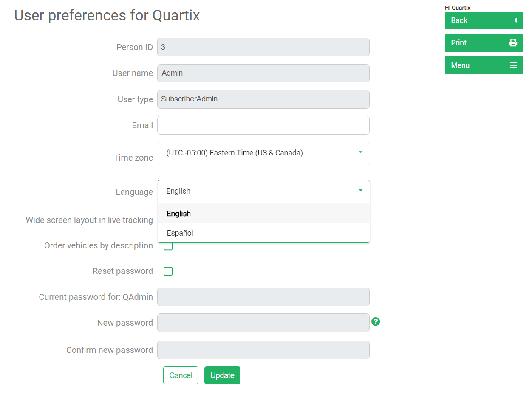
Task: Click the "Person ID" label
Action: 135,47
